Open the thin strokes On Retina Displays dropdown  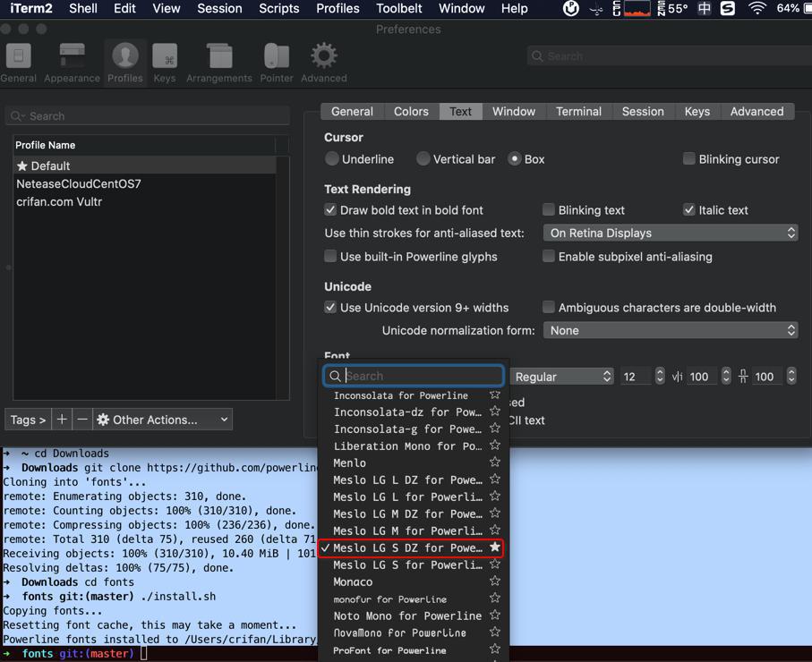coord(671,233)
